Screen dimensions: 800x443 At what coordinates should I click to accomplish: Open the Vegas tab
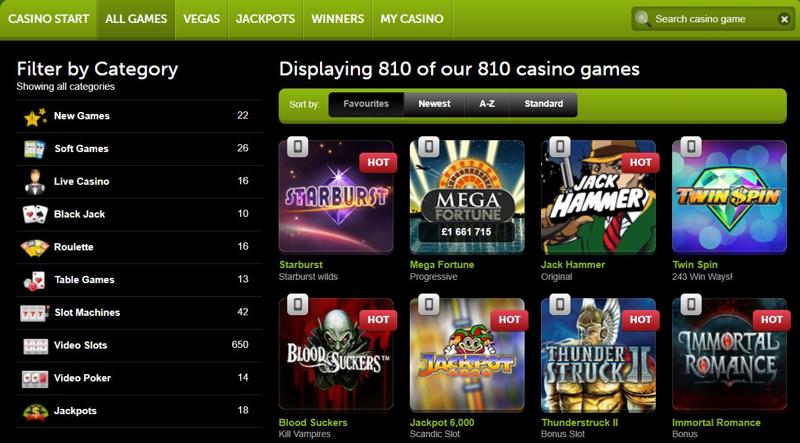(x=202, y=19)
